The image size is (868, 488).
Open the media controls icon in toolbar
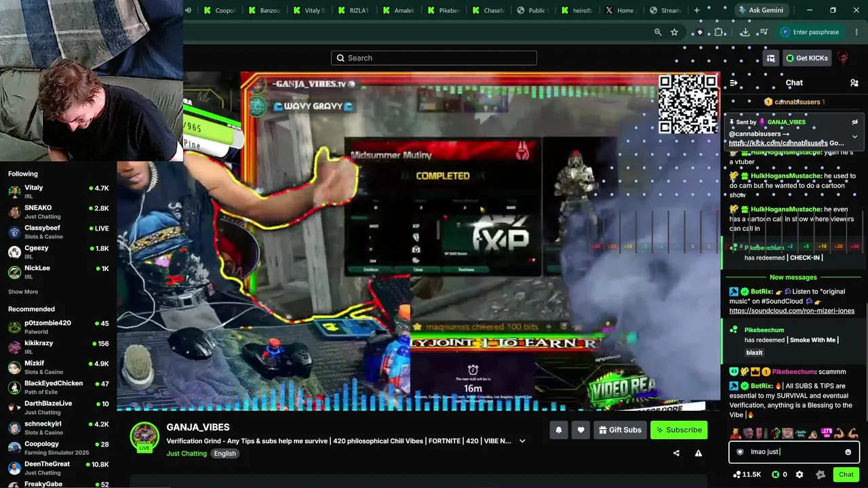(764, 32)
